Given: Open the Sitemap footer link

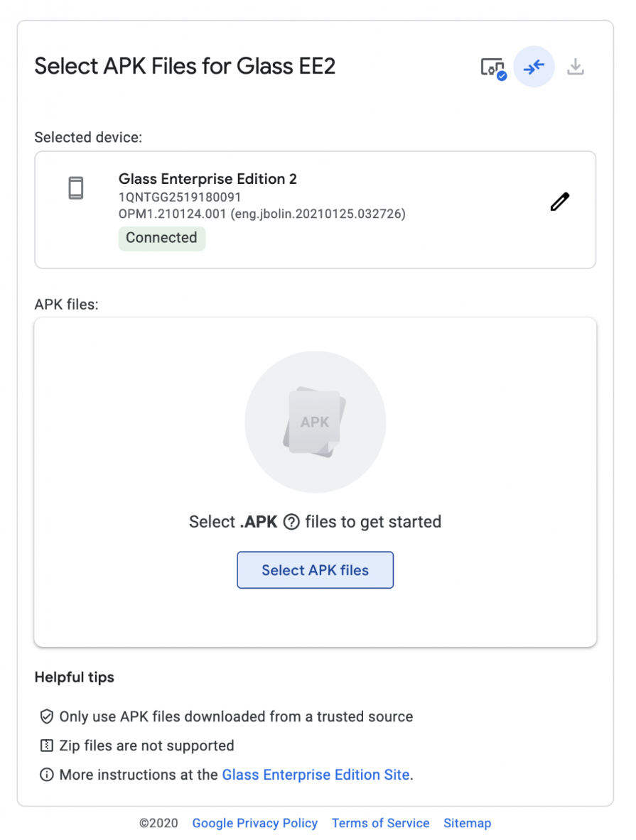Looking at the screenshot, I should [x=467, y=823].
